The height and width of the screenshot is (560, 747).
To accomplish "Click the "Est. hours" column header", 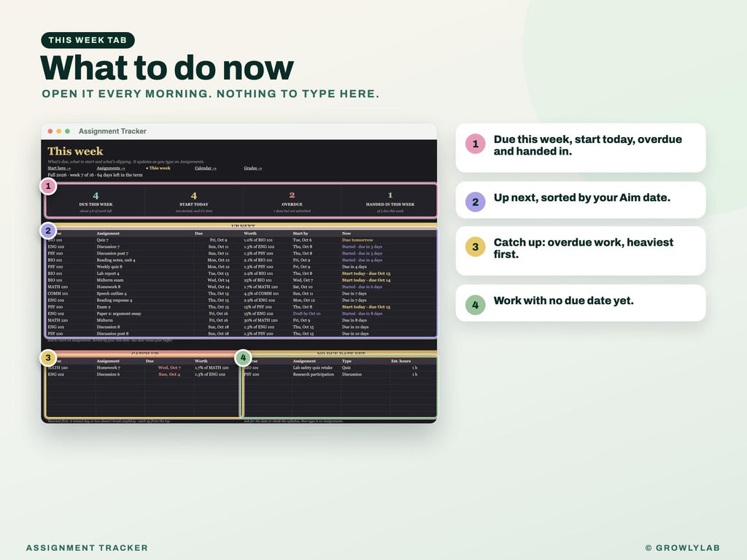I will tap(400, 361).
